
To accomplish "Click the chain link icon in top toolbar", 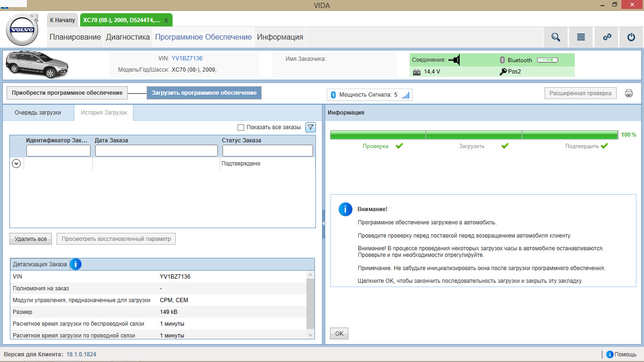I will [x=607, y=37].
